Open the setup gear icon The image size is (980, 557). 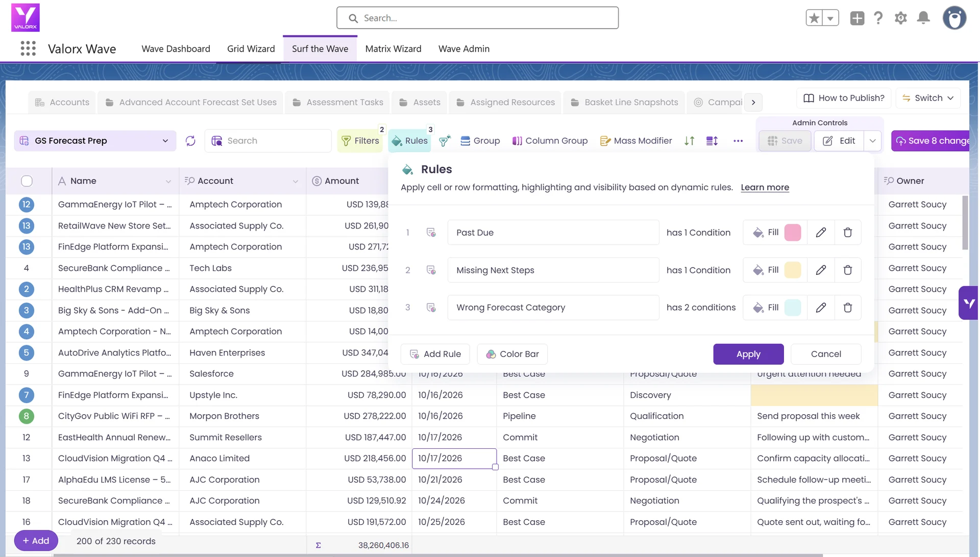coord(900,18)
